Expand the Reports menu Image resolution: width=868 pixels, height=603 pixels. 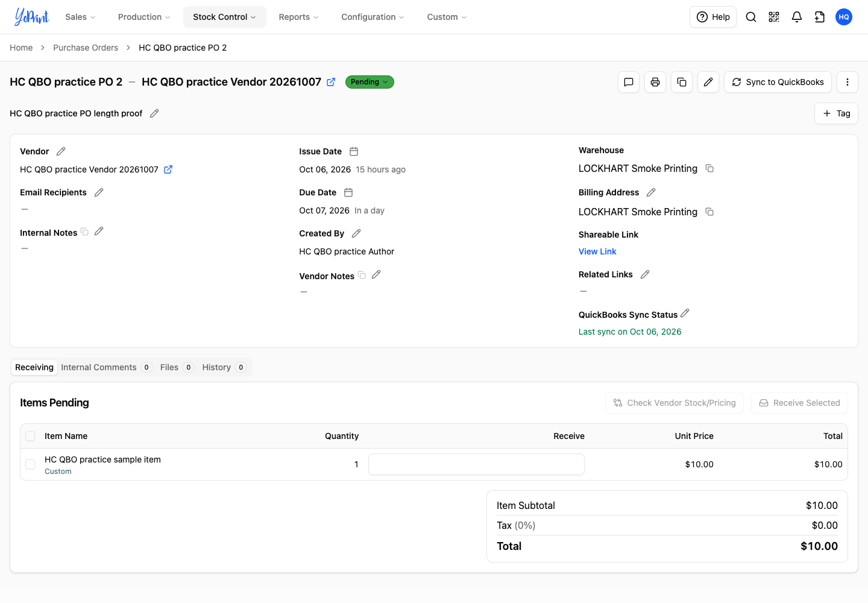298,17
